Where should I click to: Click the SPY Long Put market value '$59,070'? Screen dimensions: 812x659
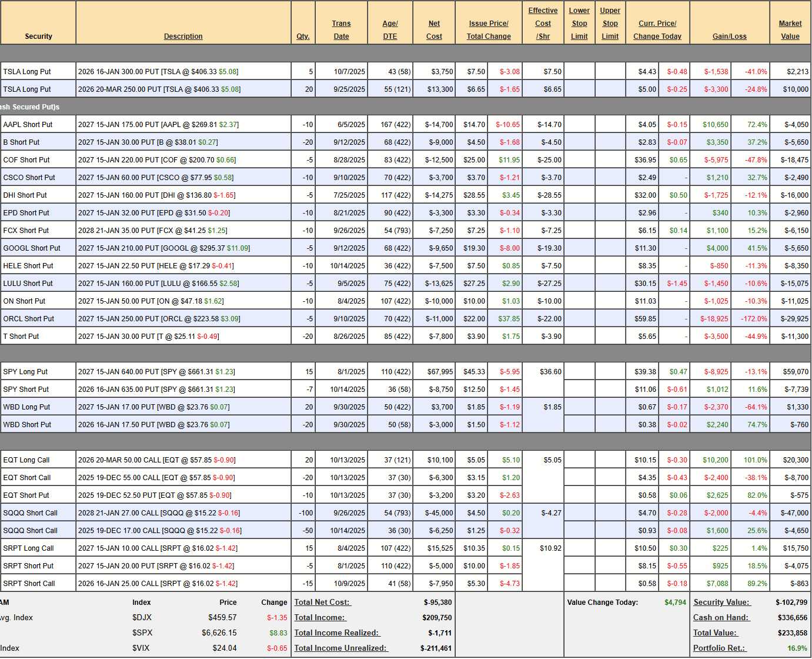point(794,371)
